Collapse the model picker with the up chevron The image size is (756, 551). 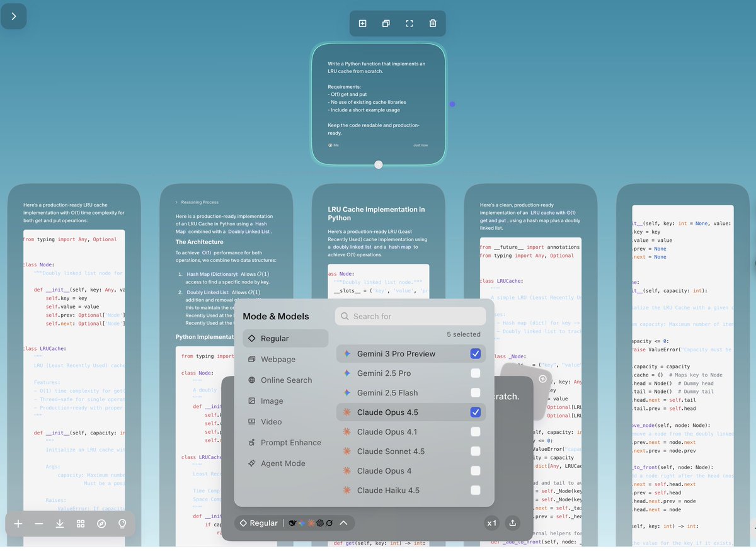(343, 523)
